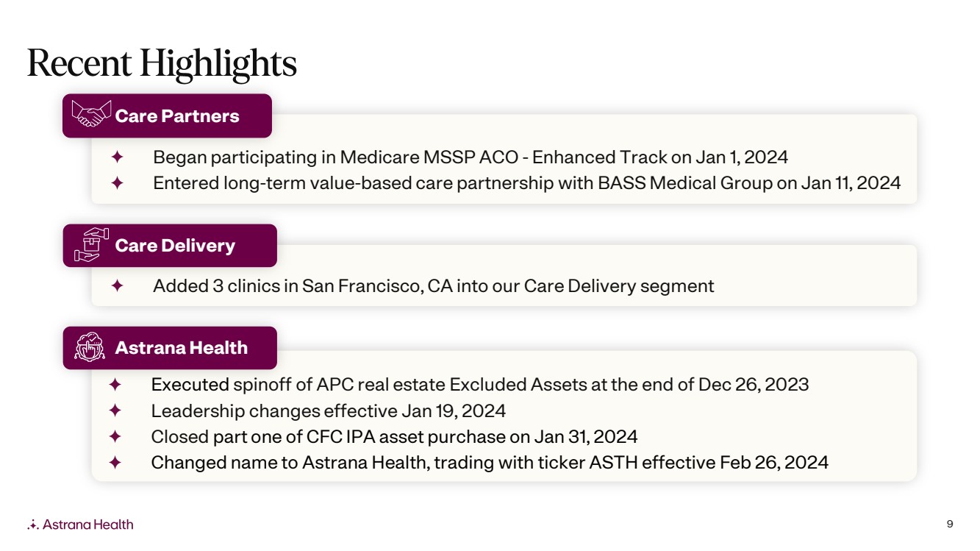Click the star bullet beside CFC IPA purchase
980x551 pixels.
point(115,437)
